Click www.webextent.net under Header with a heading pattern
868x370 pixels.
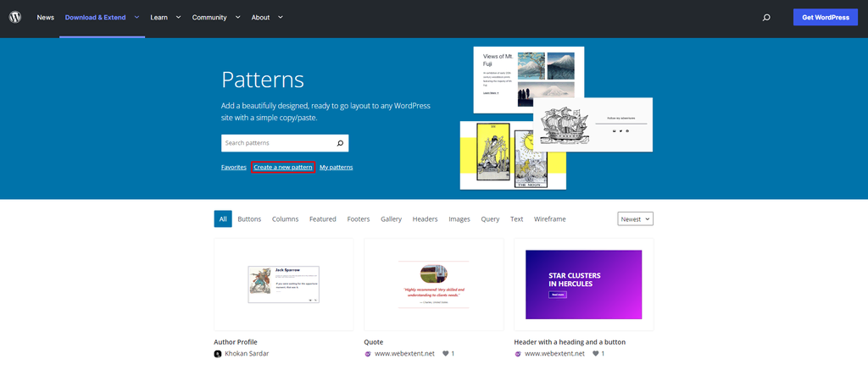(x=554, y=353)
